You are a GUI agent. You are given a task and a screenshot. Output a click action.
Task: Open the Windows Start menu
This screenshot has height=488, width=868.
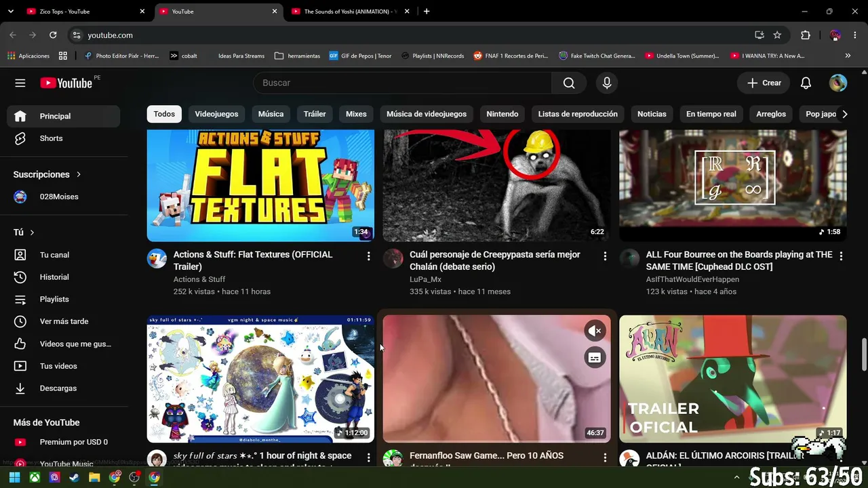tap(14, 477)
